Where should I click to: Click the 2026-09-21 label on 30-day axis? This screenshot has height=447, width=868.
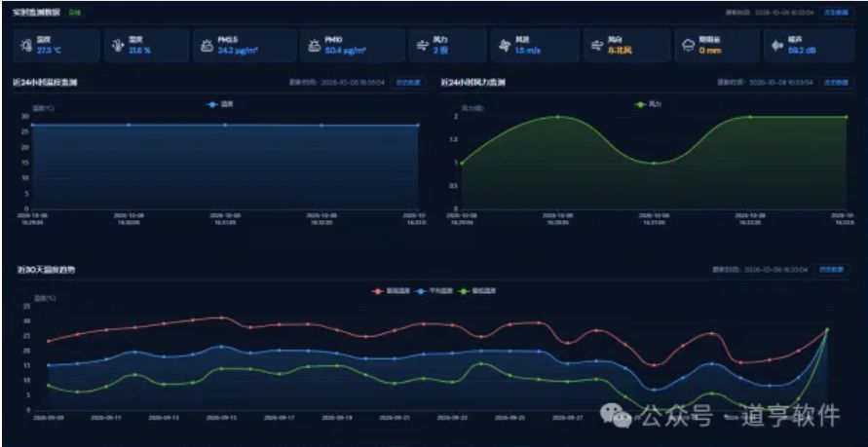[x=394, y=418]
